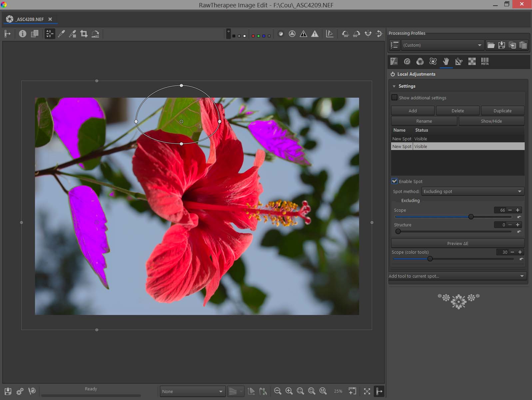This screenshot has width=532, height=400.
Task: Open the image info icon
Action: (23, 34)
